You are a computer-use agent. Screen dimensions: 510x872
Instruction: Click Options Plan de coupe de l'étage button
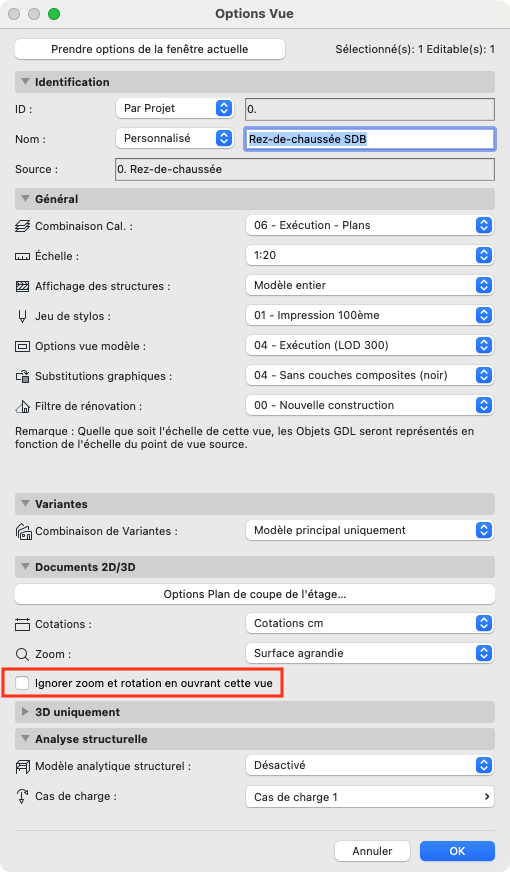tap(255, 594)
